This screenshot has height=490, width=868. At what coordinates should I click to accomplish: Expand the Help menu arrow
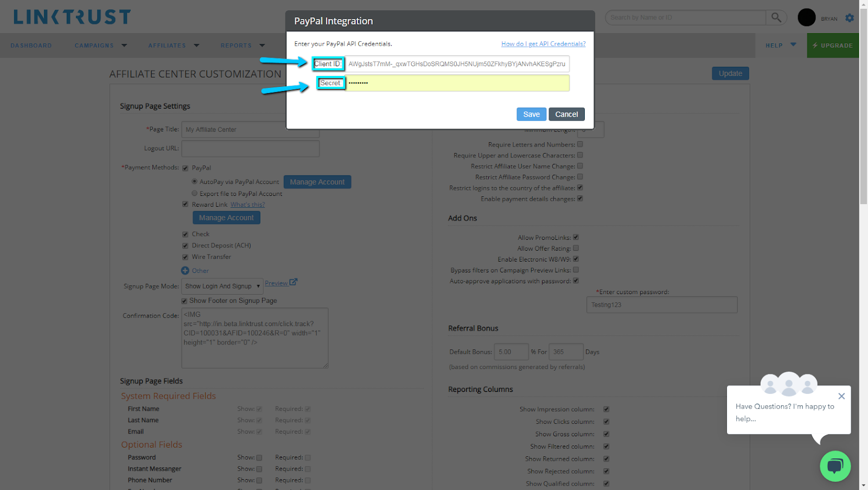point(793,44)
